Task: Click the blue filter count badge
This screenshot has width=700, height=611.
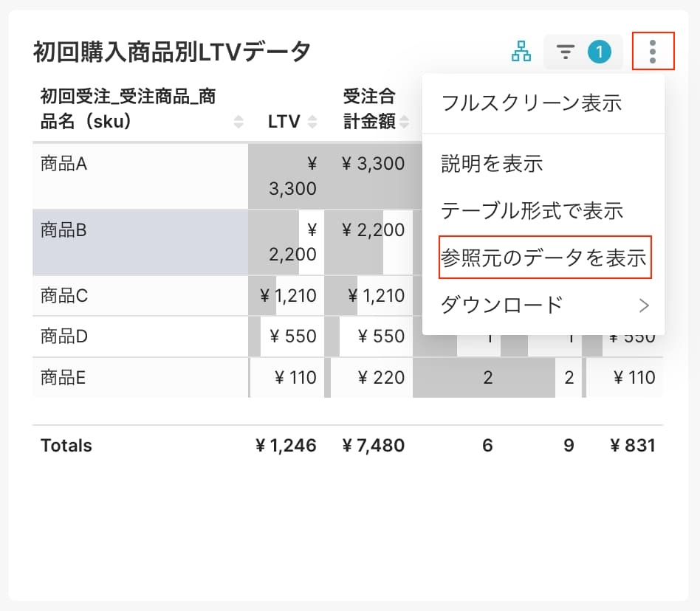Action: click(x=600, y=52)
